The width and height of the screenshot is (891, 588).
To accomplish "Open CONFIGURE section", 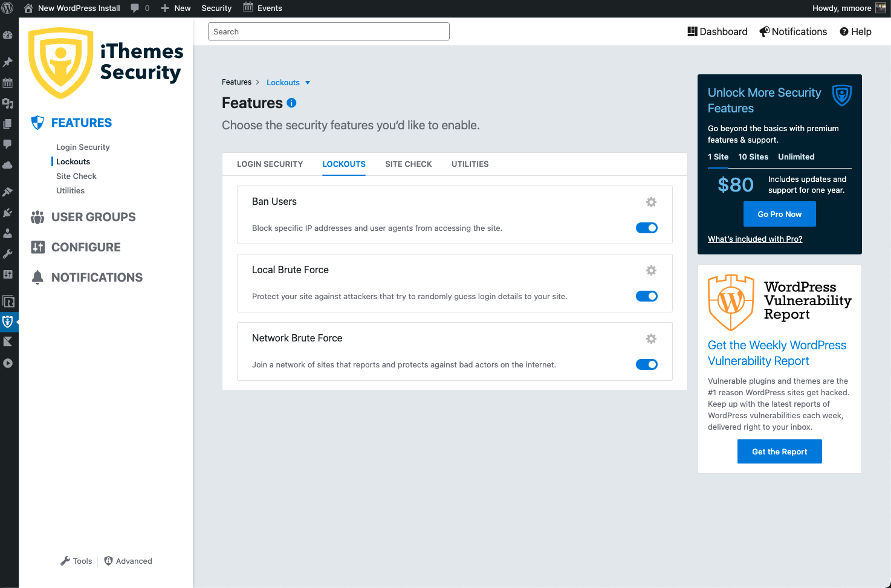I will (76, 247).
